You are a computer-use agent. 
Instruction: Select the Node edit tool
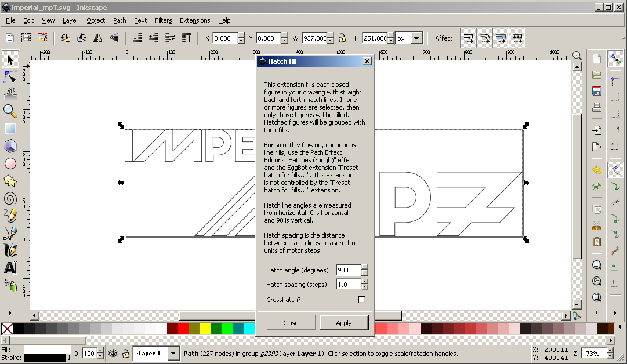[10, 77]
